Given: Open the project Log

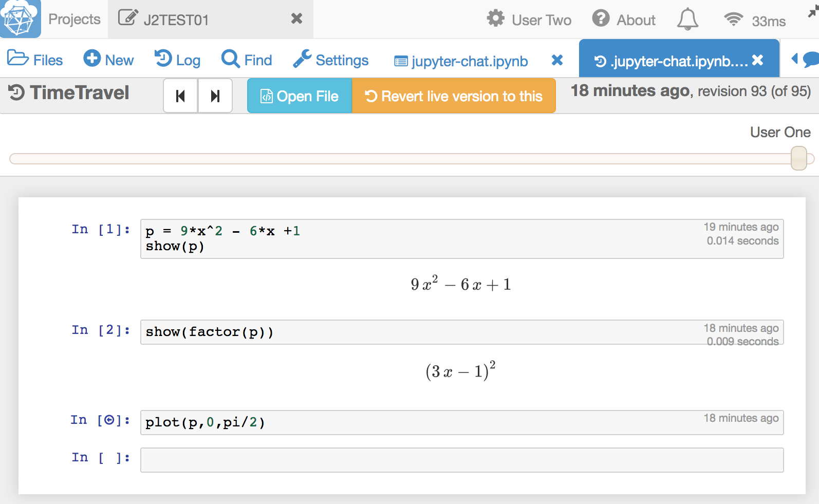Looking at the screenshot, I should pyautogui.click(x=178, y=60).
